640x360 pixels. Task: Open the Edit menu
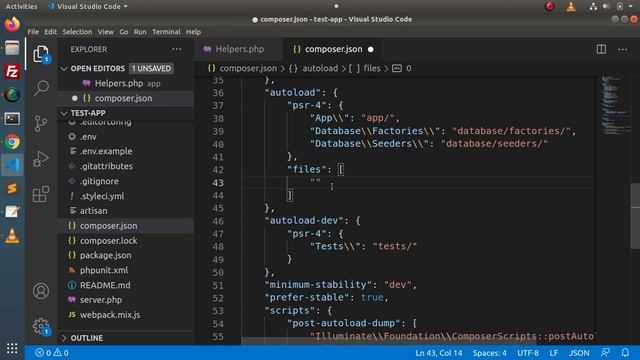click(x=51, y=32)
